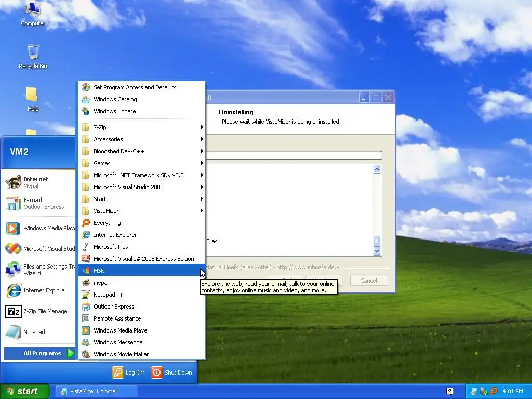The width and height of the screenshot is (532, 399).
Task: Click Computer desktop icon
Action: [x=33, y=8]
